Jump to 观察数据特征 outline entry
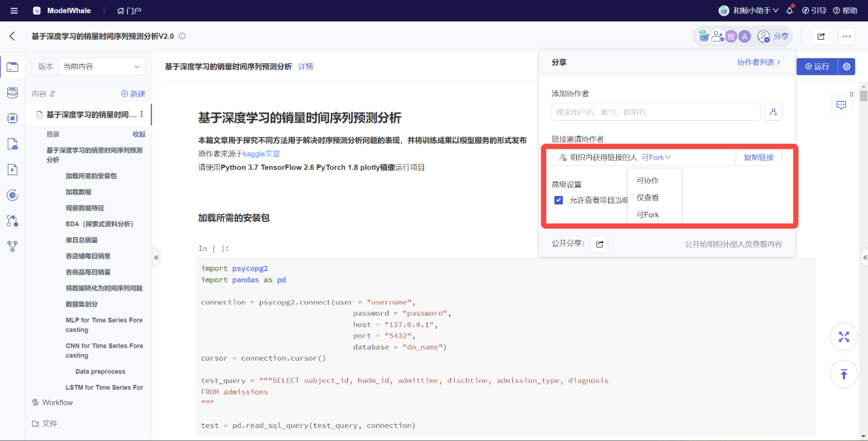868x441 pixels. point(85,208)
